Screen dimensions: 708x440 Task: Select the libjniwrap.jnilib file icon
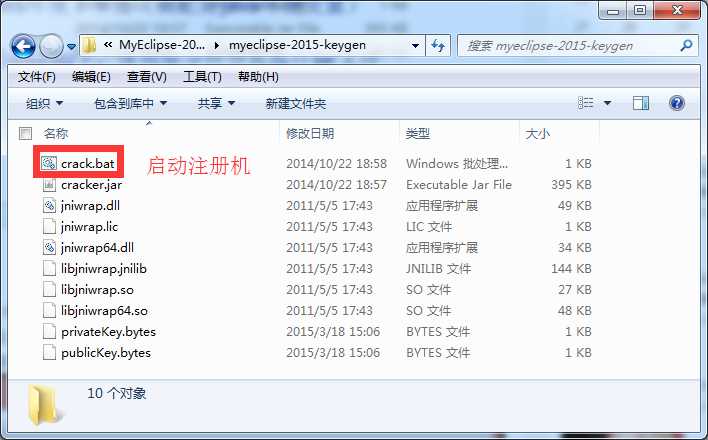tap(49, 268)
